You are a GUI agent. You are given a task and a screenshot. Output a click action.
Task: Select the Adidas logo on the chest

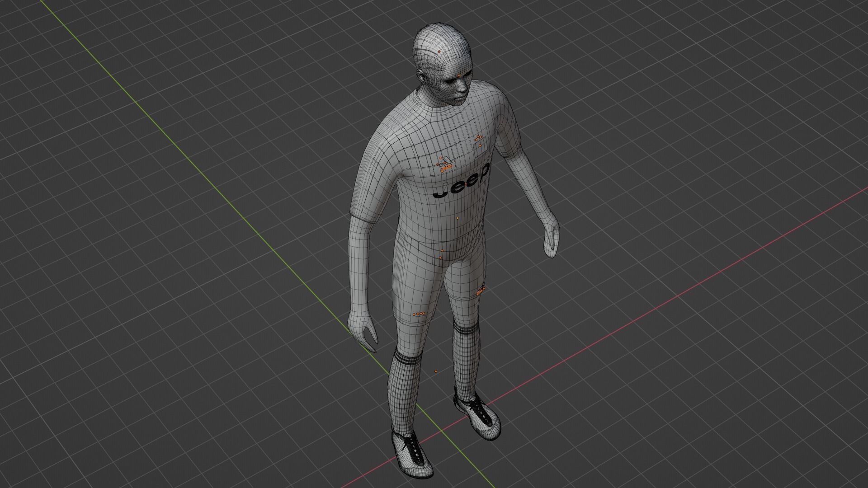coord(445,164)
